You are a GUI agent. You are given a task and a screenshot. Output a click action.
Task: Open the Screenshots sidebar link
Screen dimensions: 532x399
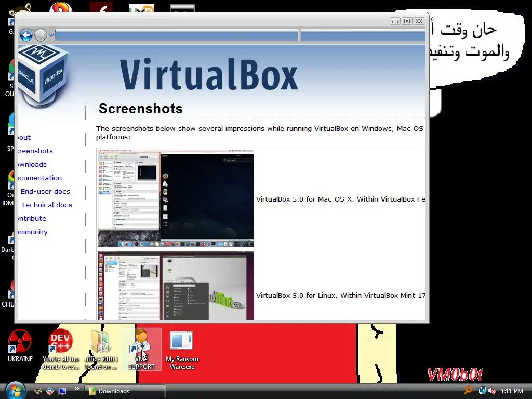[x=35, y=151]
